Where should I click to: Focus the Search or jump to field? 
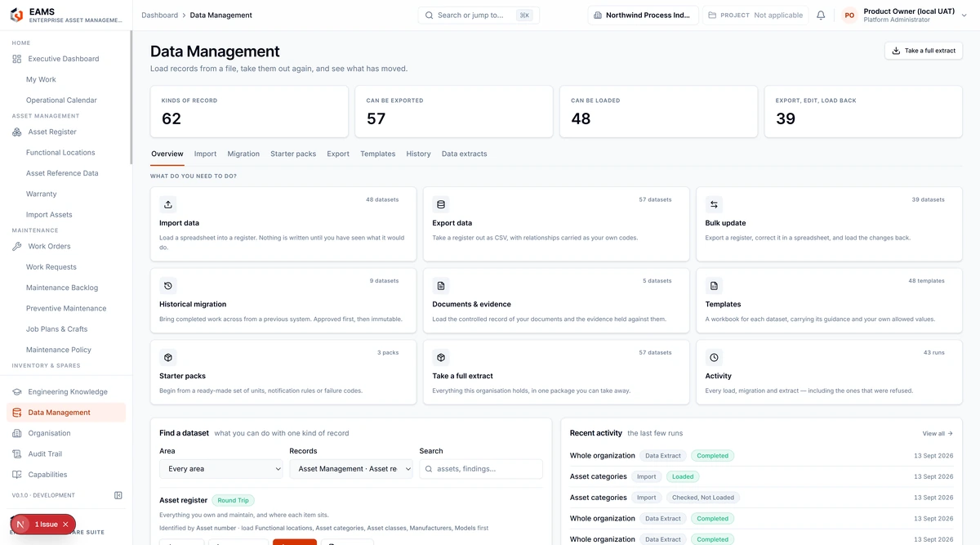[x=479, y=16]
